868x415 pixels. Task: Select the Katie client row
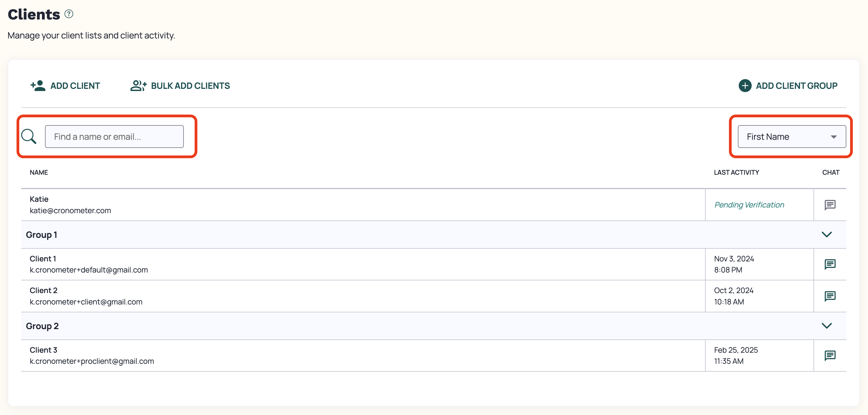363,205
